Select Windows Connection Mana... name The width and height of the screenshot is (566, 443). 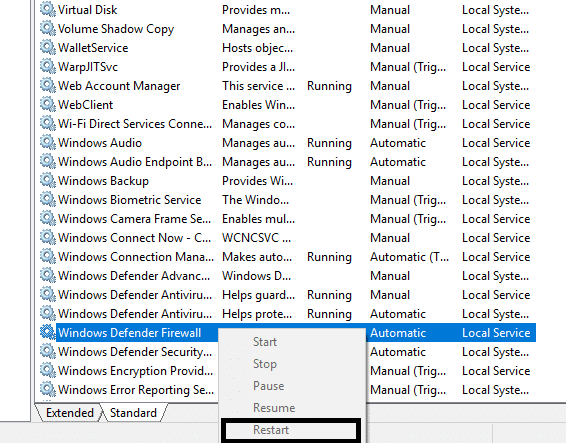[x=136, y=257]
